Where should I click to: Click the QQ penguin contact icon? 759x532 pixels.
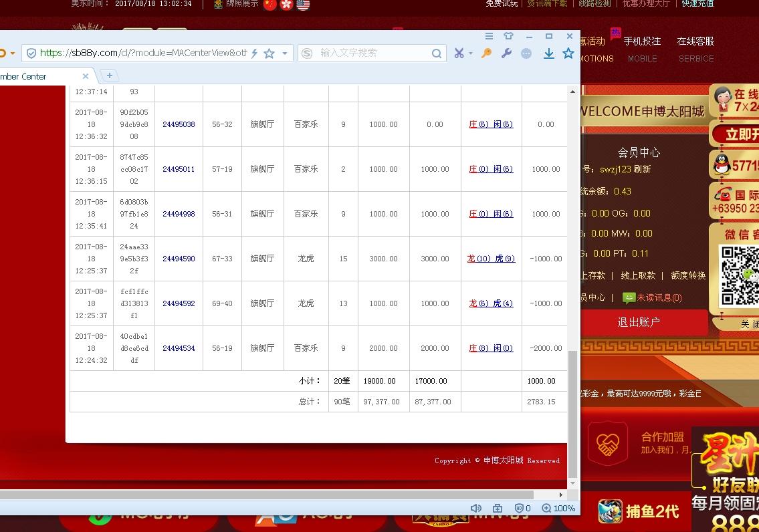[x=722, y=164]
